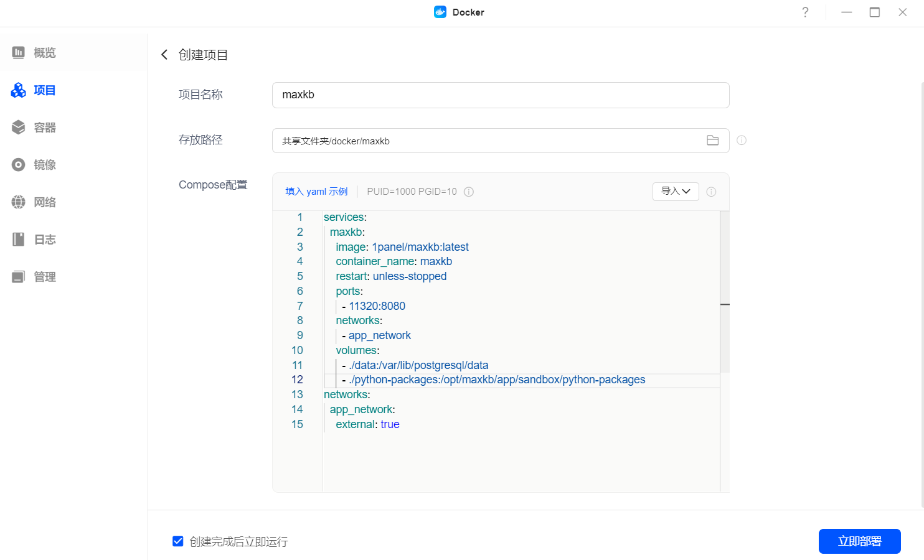The image size is (924, 560).
Task: Open the 导入 import dropdown
Action: (676, 191)
